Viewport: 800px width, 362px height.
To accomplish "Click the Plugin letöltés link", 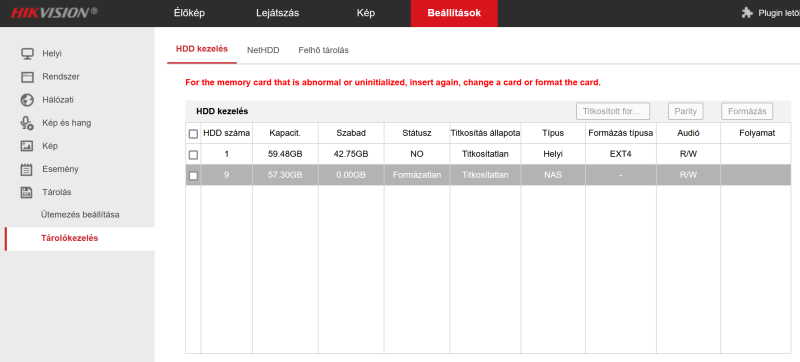I will [x=779, y=13].
